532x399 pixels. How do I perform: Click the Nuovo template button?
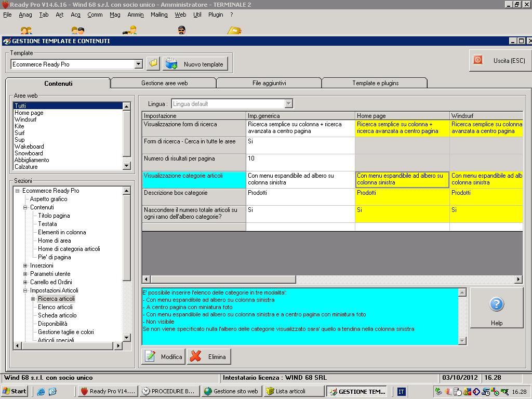pyautogui.click(x=195, y=64)
